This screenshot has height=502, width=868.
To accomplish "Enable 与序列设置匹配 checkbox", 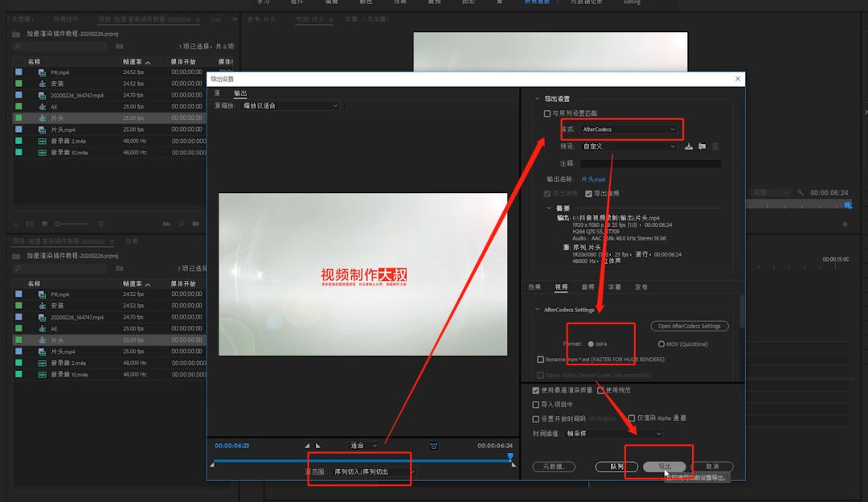I will [x=547, y=113].
